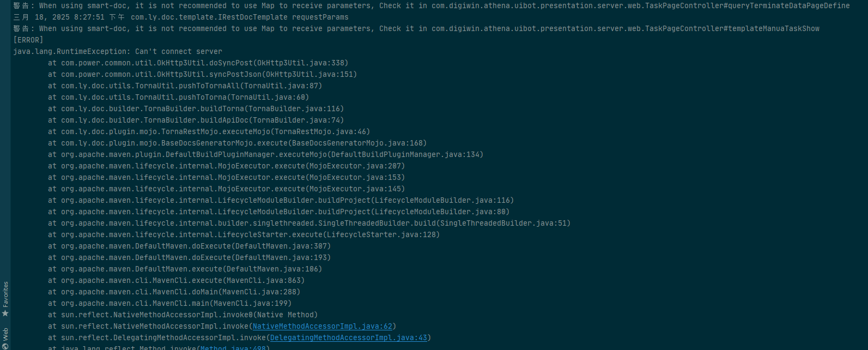The width and height of the screenshot is (868, 350).
Task: Click the BaseDocsGeneratorMojo.execute stack frame
Action: point(237,143)
